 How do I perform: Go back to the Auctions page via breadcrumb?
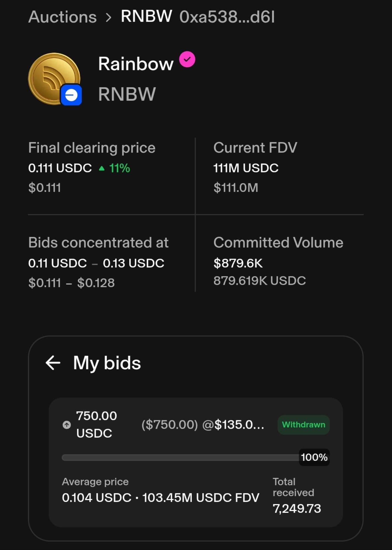[62, 17]
